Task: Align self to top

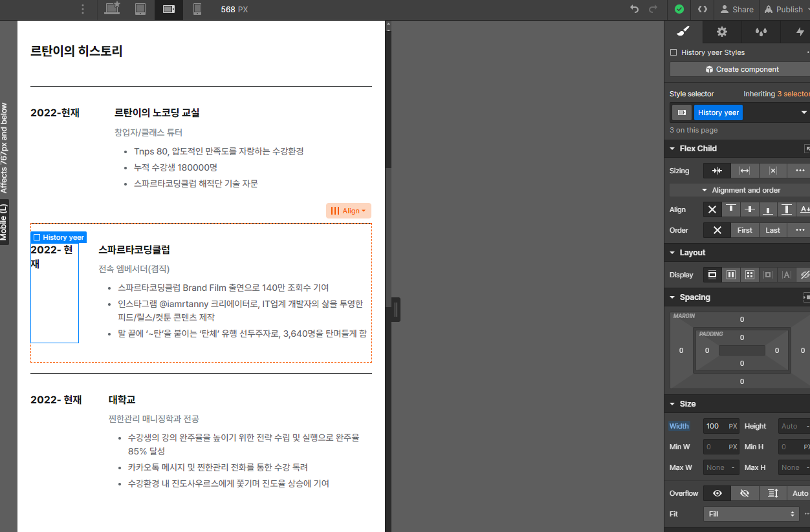Action: tap(731, 209)
